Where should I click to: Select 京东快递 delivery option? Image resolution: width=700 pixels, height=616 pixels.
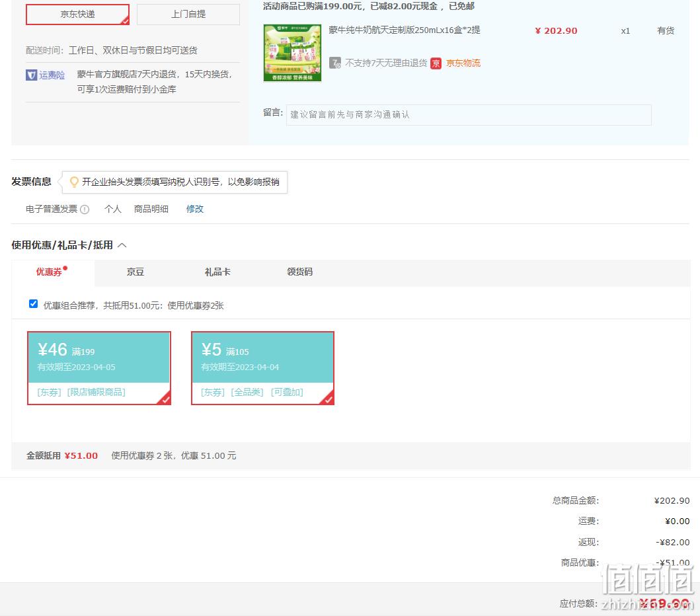[78, 15]
